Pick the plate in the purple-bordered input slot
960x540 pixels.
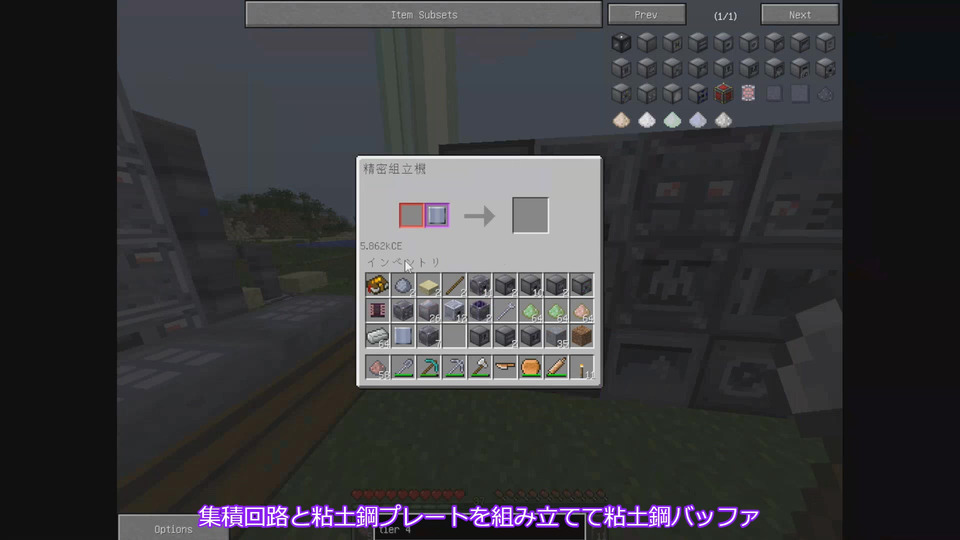coord(437,216)
